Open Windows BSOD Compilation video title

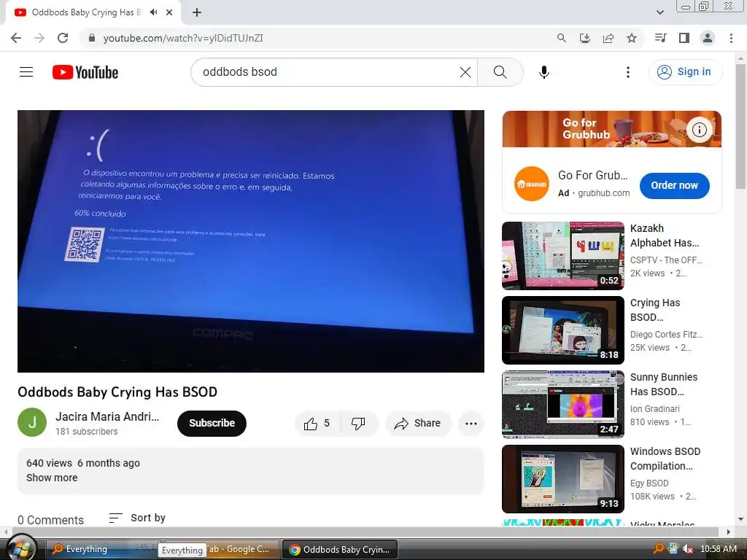665,459
